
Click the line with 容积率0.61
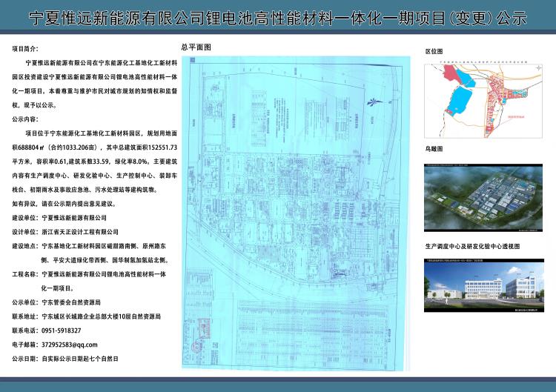pyautogui.click(x=94, y=162)
